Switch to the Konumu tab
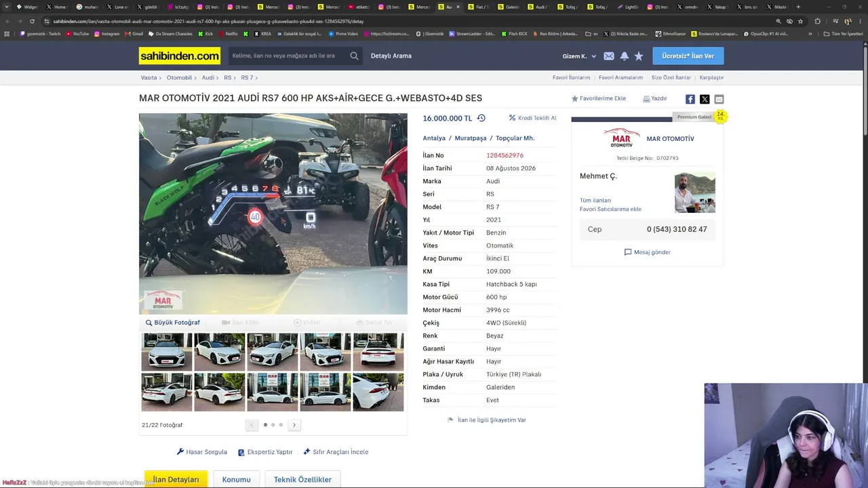The width and height of the screenshot is (868, 488). pos(236,479)
